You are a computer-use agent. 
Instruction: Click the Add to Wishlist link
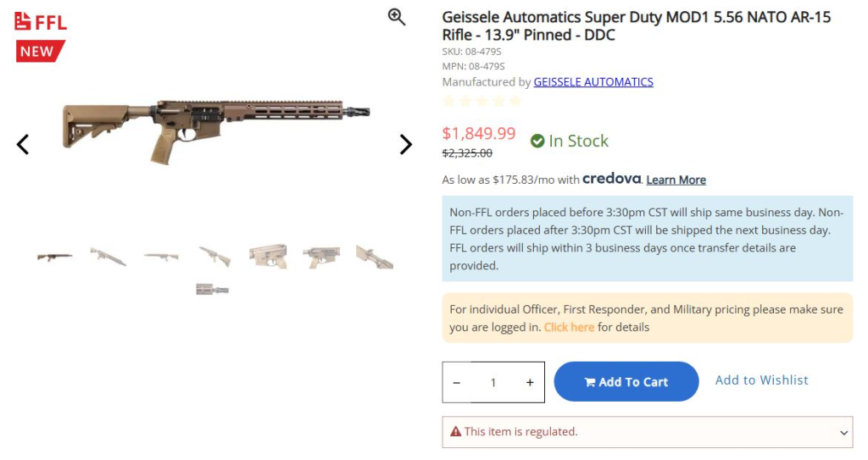click(x=761, y=380)
